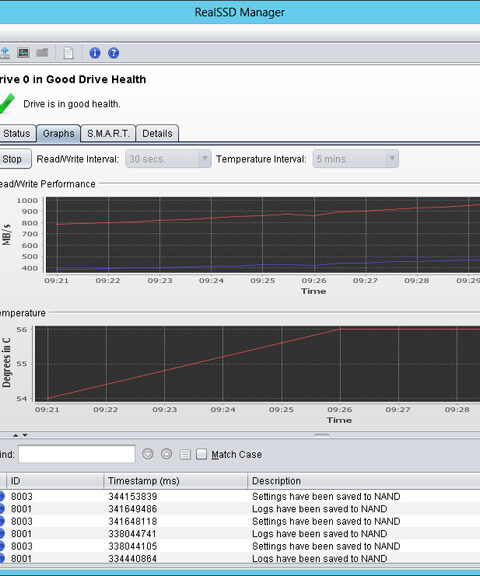This screenshot has height=576, width=480.
Task: Switch to the Status tab
Action: (17, 133)
